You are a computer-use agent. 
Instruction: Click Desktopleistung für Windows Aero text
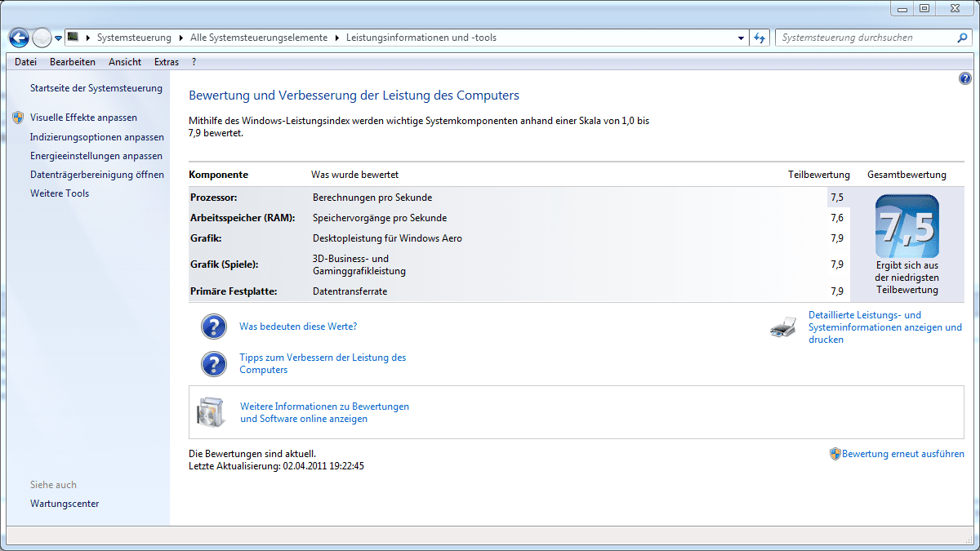387,238
